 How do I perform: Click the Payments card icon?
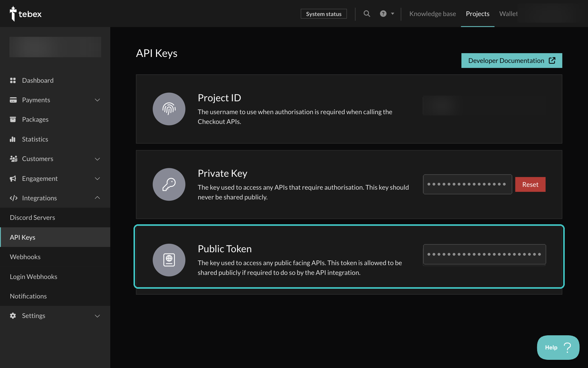click(x=13, y=100)
